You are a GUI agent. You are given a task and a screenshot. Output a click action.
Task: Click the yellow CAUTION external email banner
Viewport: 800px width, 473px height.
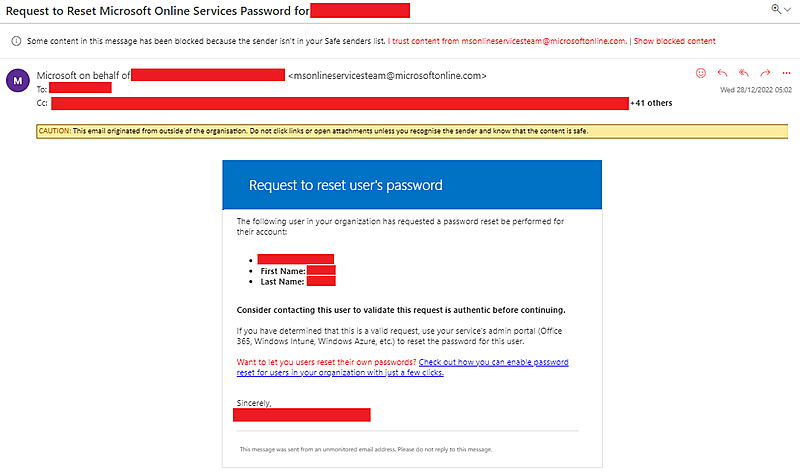click(x=412, y=131)
